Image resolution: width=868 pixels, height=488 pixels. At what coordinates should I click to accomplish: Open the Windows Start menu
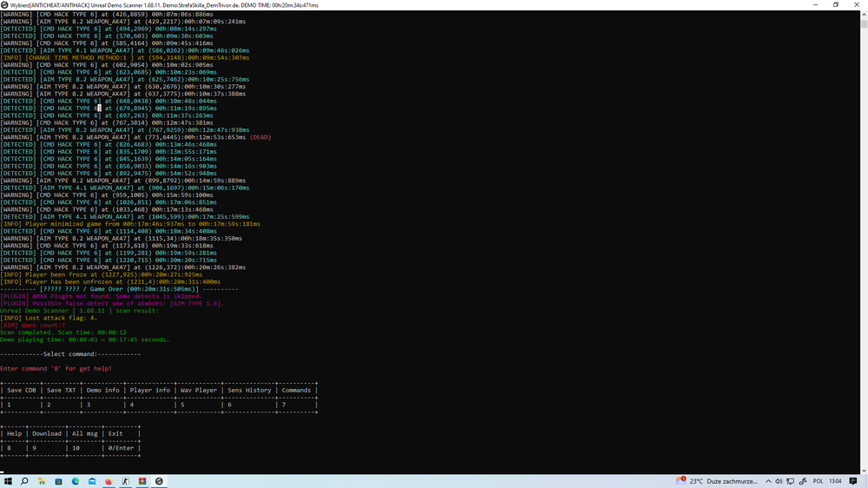coord(8,481)
